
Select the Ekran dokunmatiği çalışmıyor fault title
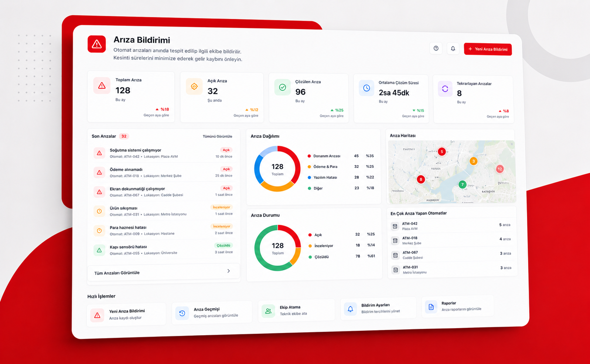[x=137, y=189]
